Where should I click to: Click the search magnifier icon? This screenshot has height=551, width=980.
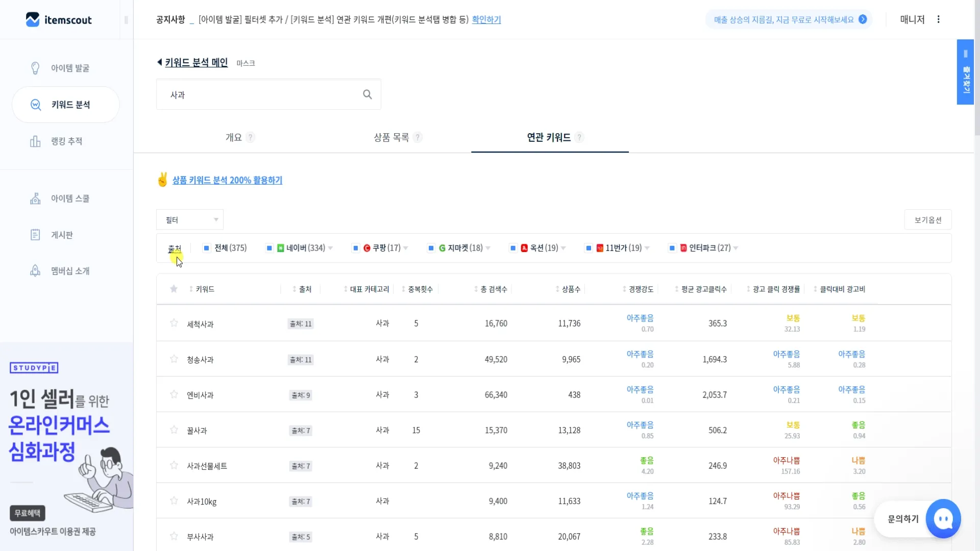367,94
